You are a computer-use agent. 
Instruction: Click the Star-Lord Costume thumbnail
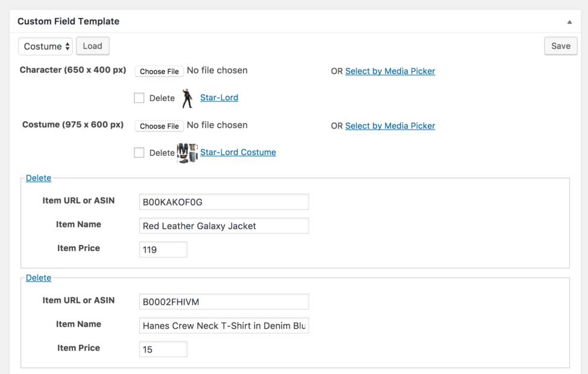(188, 153)
